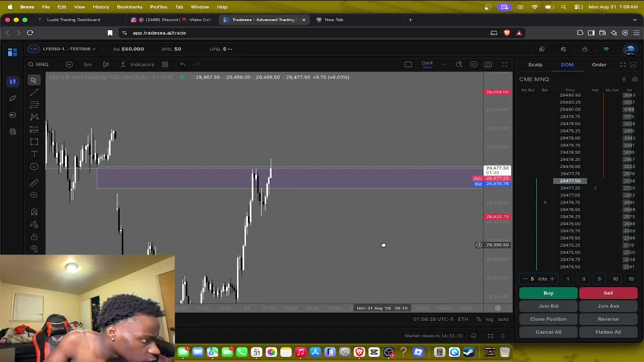Switch to the Order tab
This screenshot has height=362, width=644.
(599, 64)
